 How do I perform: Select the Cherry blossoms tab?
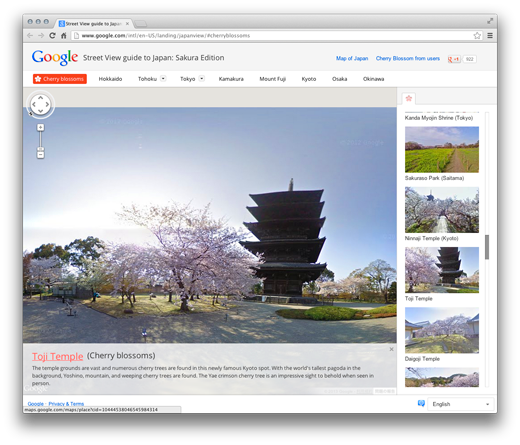[60, 79]
